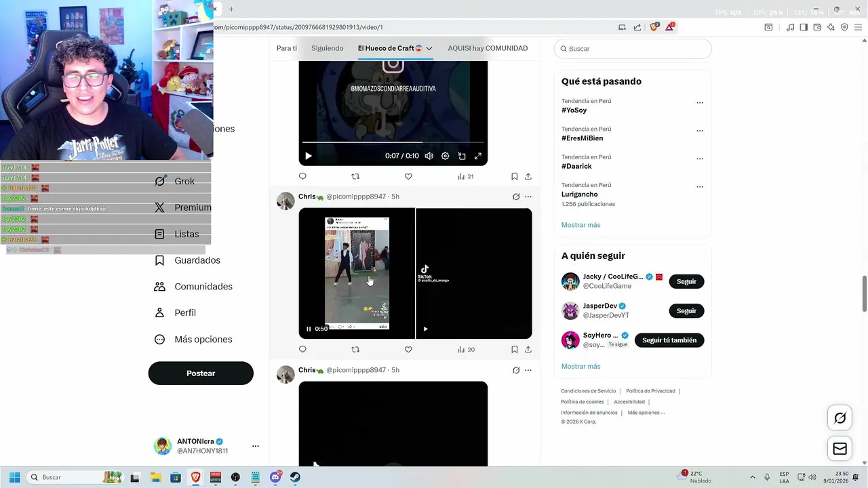The image size is (868, 488).
Task: Open Brave share page icon
Action: tap(637, 27)
